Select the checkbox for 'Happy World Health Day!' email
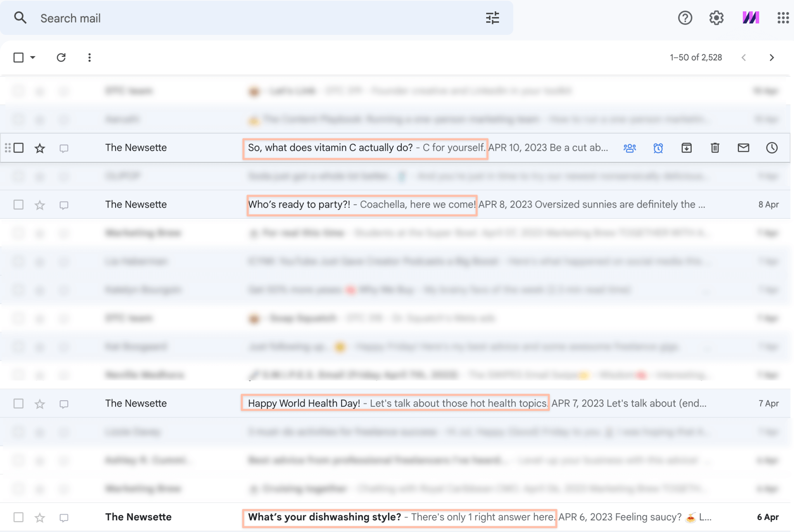The height and width of the screenshot is (532, 794). pos(18,403)
